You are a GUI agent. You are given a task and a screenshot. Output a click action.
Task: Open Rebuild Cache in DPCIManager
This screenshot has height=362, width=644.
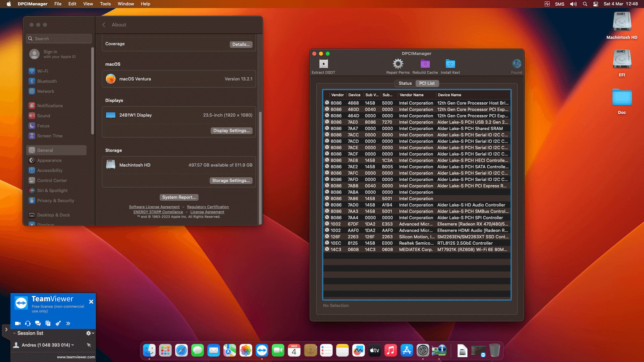425,64
